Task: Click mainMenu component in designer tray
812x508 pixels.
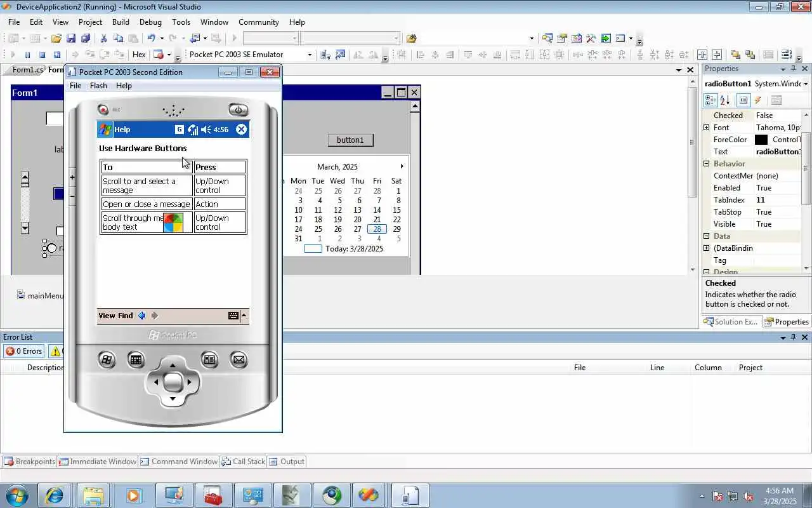Action: pyautogui.click(x=39, y=295)
